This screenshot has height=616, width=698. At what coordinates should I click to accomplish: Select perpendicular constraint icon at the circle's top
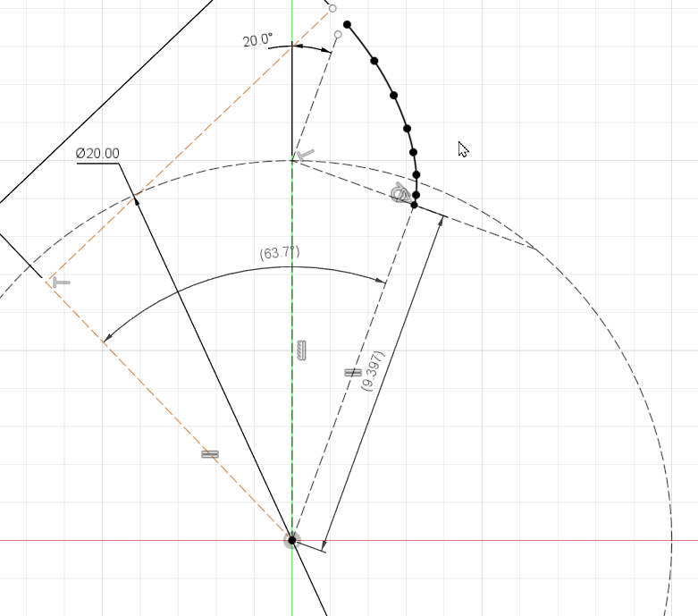click(305, 156)
